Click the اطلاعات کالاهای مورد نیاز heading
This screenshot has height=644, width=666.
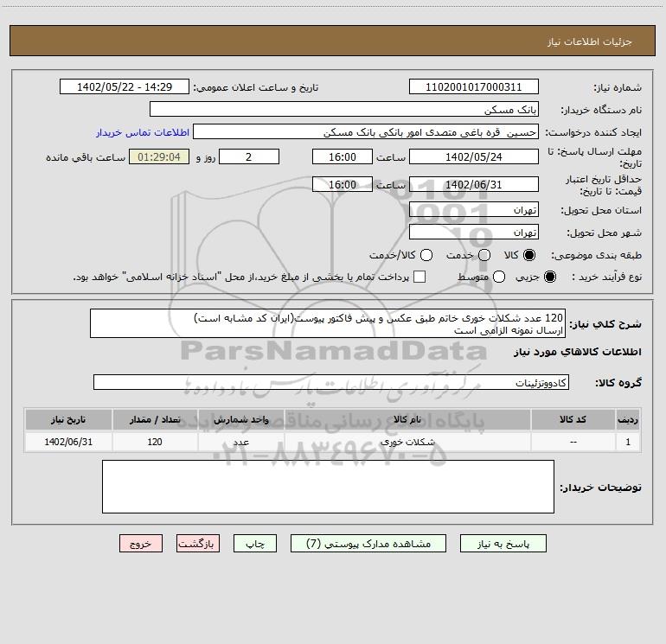[x=578, y=352]
